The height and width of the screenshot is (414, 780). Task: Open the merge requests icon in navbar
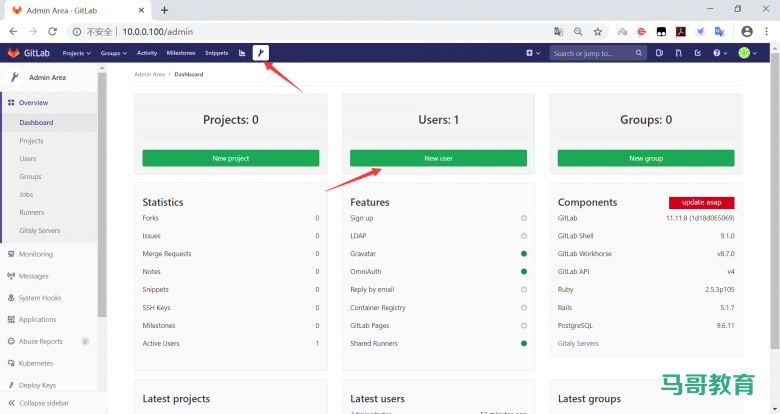(679, 53)
